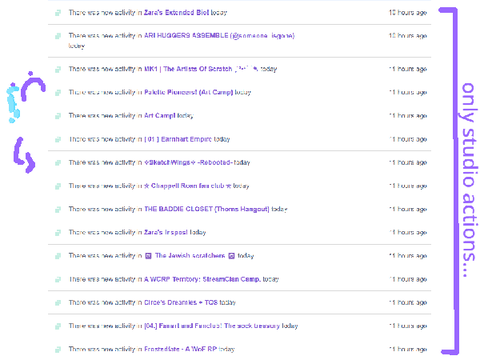
Task: Open the Zara's Inspos! studio link
Action: pos(166,232)
